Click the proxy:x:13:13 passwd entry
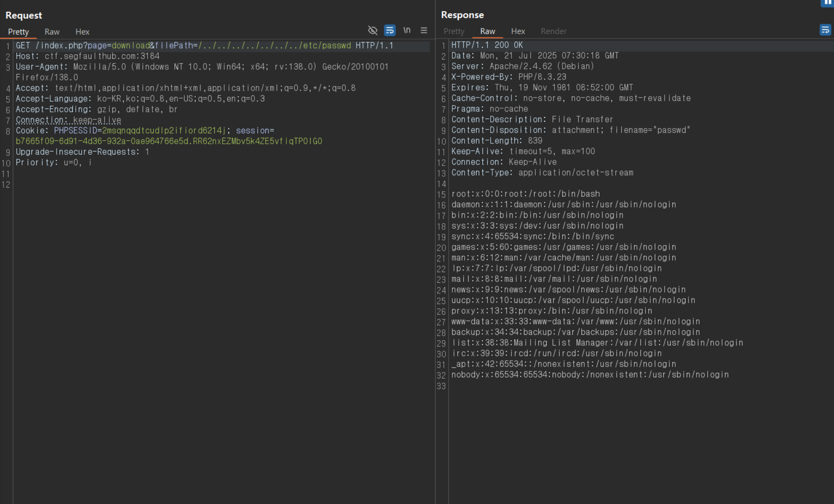 point(552,311)
